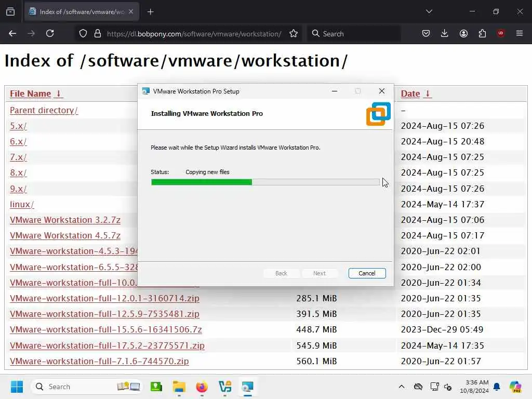
Task: Open the Copilot preview icon
Action: coord(515,387)
